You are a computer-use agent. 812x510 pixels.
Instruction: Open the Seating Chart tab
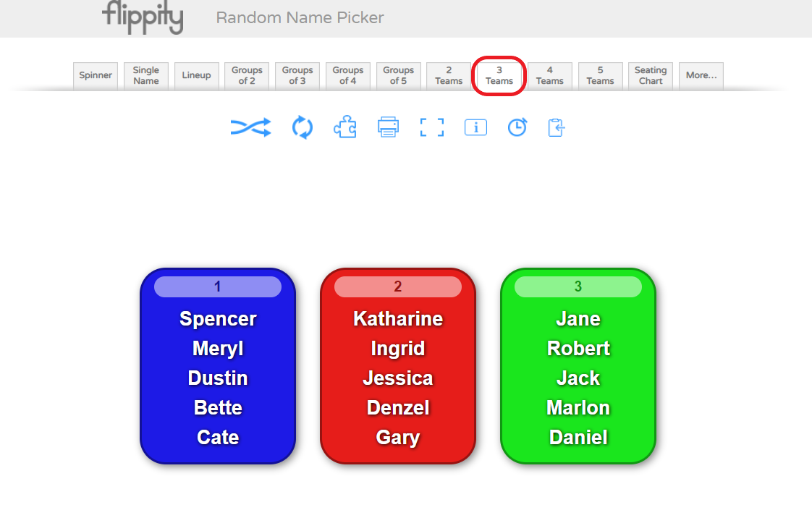(651, 75)
